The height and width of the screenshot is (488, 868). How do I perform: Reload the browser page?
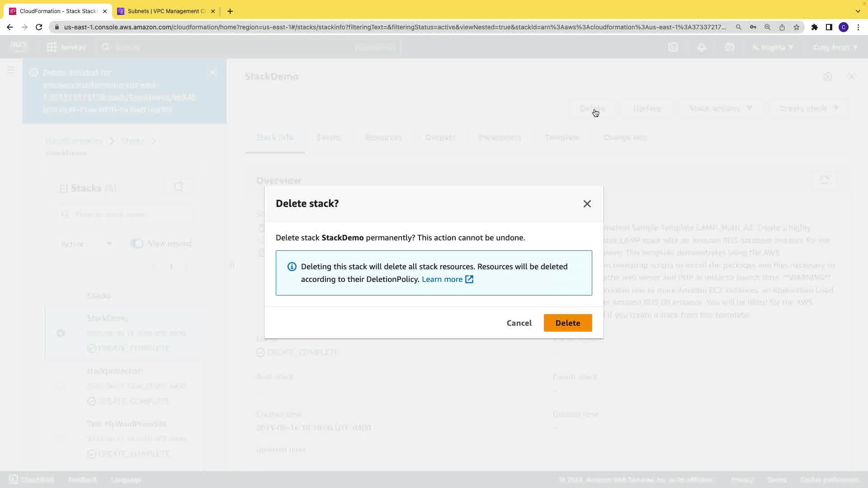(39, 27)
